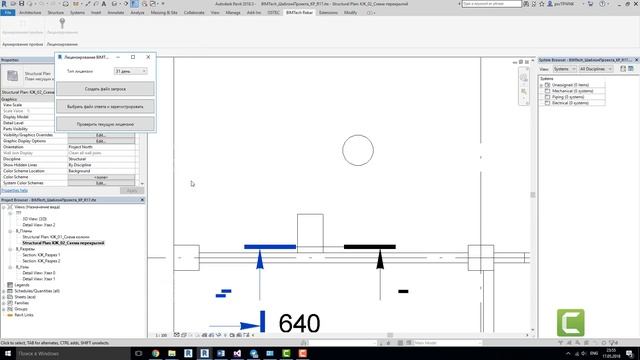
Task: Click the drawing area horizontal scrollbar
Action: pos(390,335)
